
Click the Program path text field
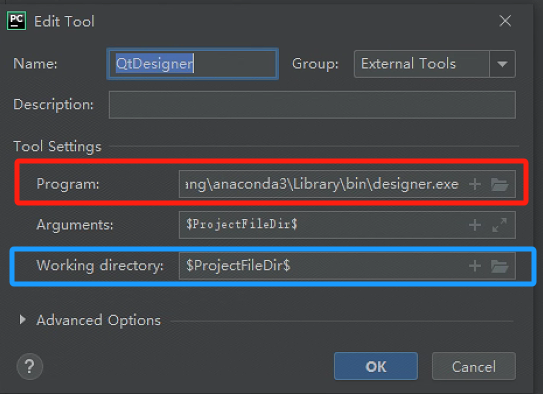pos(323,184)
